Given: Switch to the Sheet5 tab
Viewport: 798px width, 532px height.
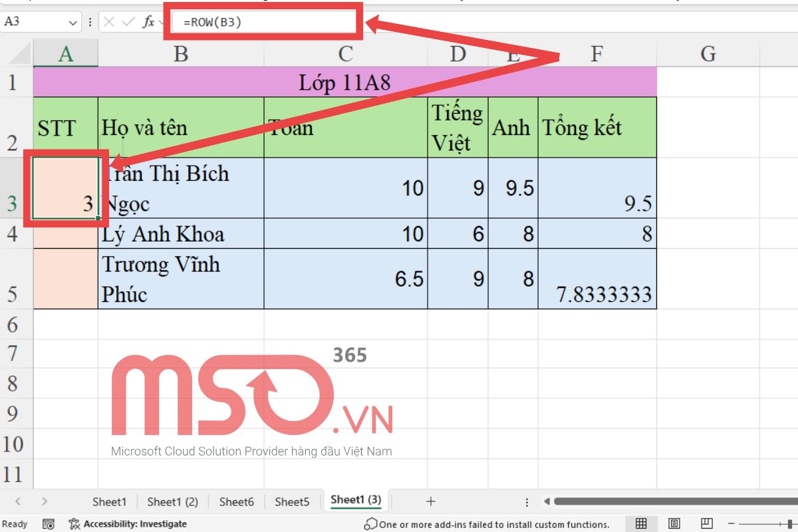Looking at the screenshot, I should 292,501.
